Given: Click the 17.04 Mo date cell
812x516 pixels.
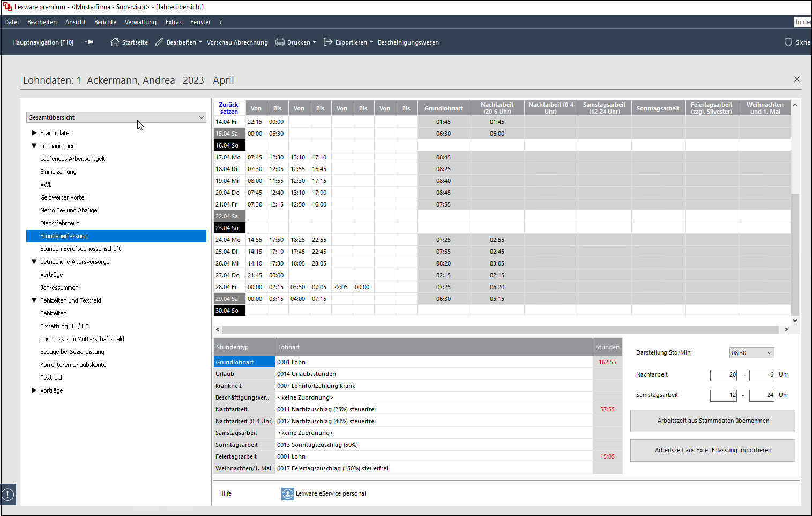Looking at the screenshot, I should coord(229,157).
